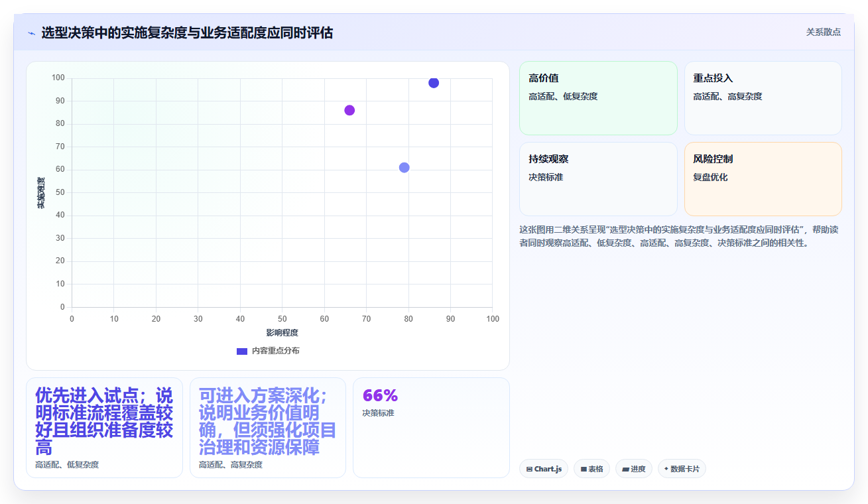
Task: Click 高适配、高复杂度 caption under second stat card
Action: click(x=231, y=465)
